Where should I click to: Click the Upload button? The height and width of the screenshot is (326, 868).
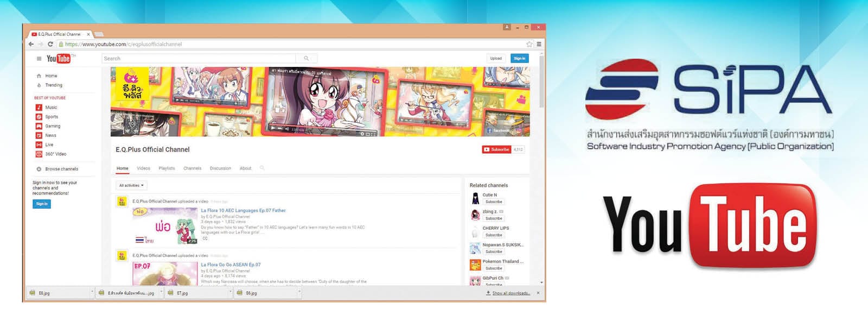coord(496,58)
